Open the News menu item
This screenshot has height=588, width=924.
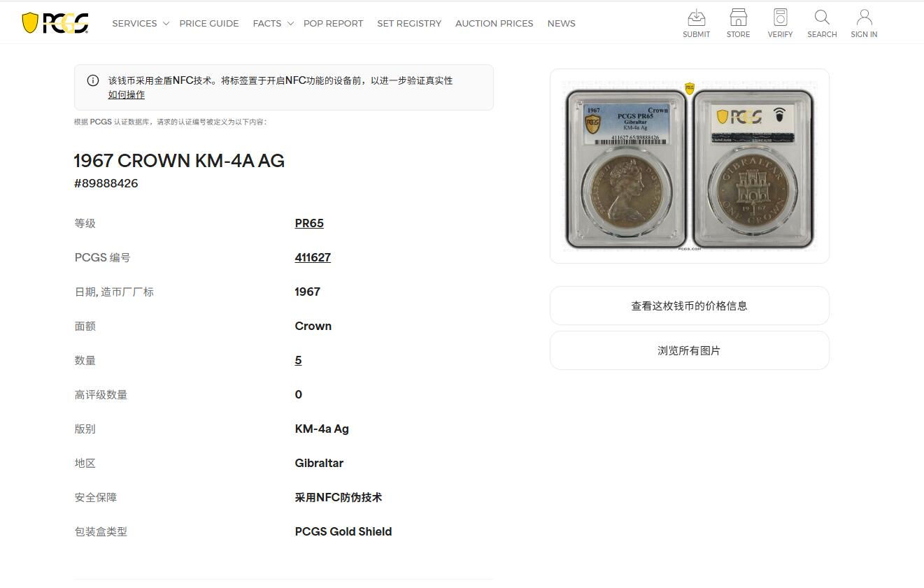coord(561,23)
